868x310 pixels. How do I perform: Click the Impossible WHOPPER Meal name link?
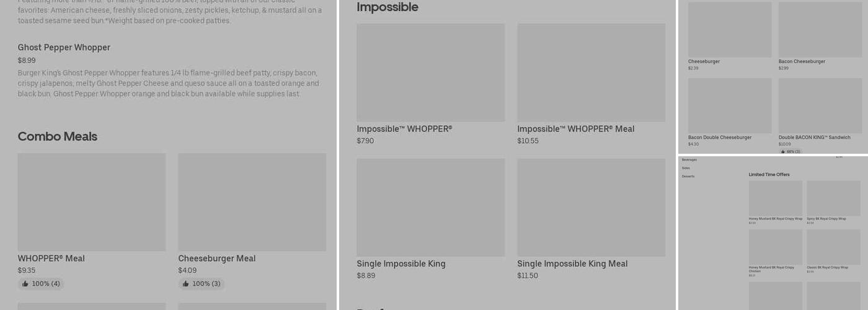[575, 129]
